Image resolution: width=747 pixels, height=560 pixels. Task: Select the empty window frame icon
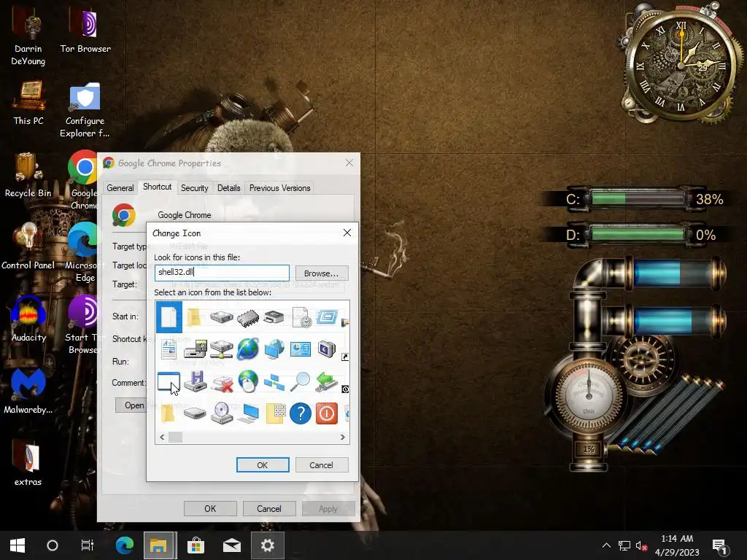point(169,381)
